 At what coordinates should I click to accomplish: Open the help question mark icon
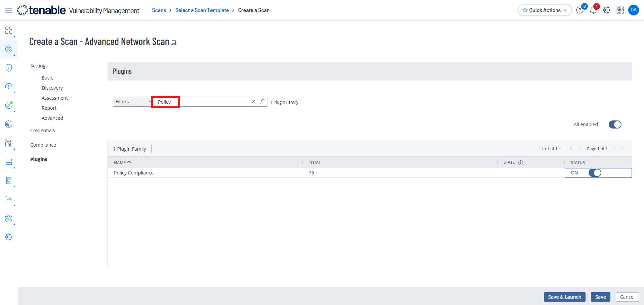click(x=579, y=10)
